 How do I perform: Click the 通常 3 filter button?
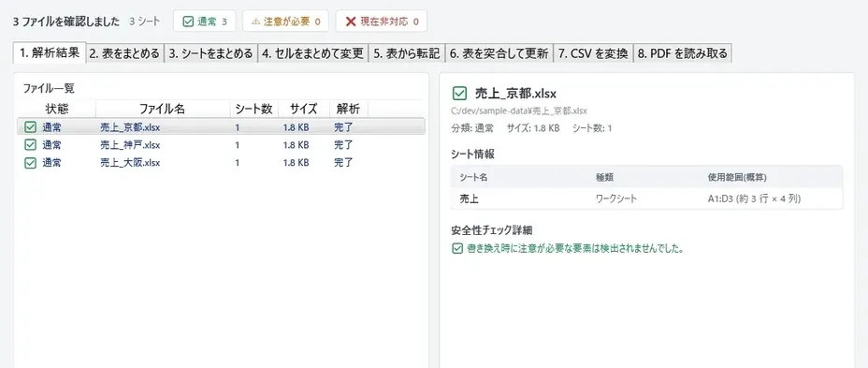click(x=205, y=22)
